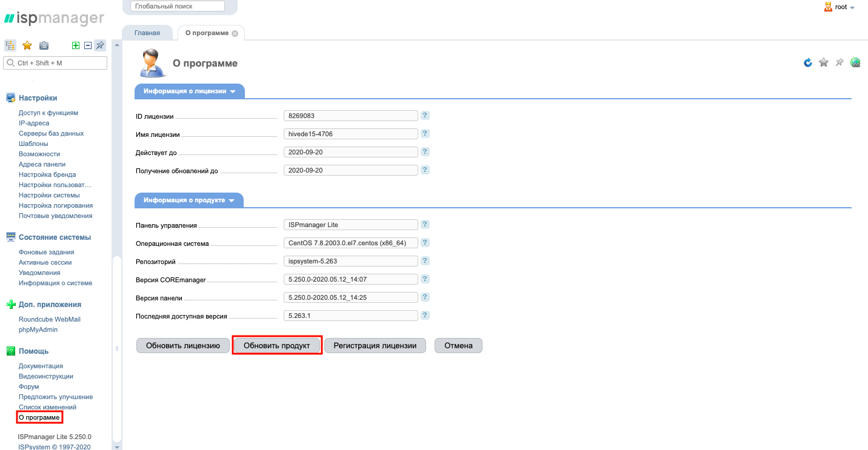868x450 pixels.
Task: Close the О программе tab
Action: pyautogui.click(x=235, y=33)
